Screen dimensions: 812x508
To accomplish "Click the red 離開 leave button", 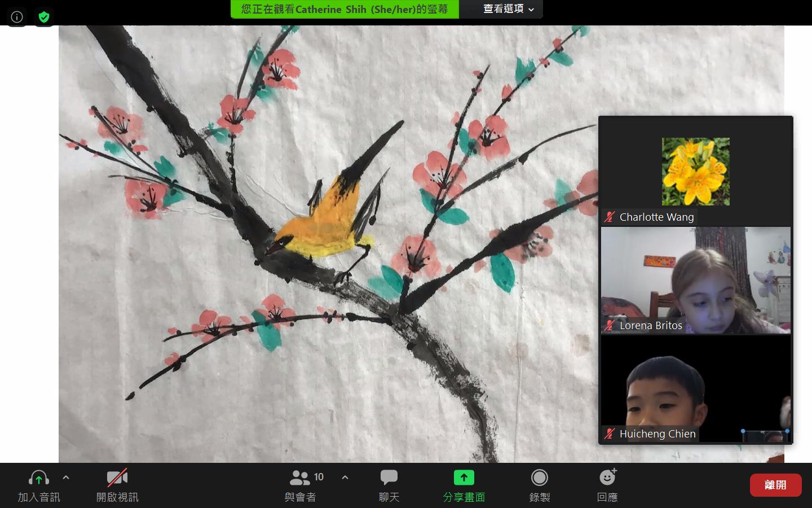I will 775,484.
